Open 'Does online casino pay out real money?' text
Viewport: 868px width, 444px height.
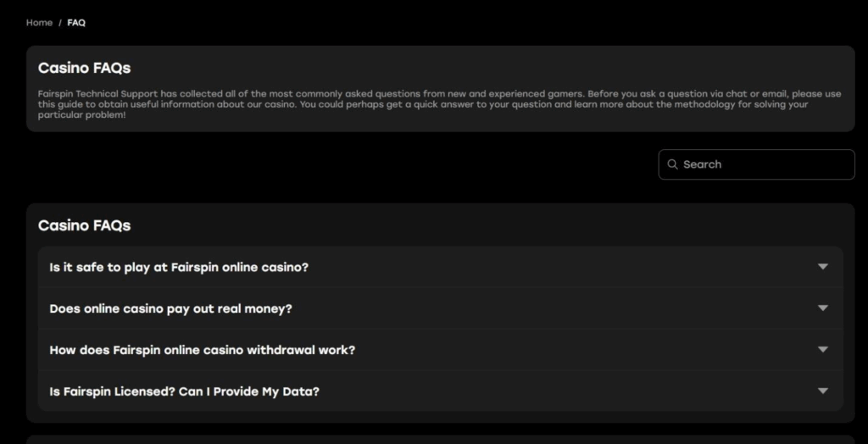point(170,308)
